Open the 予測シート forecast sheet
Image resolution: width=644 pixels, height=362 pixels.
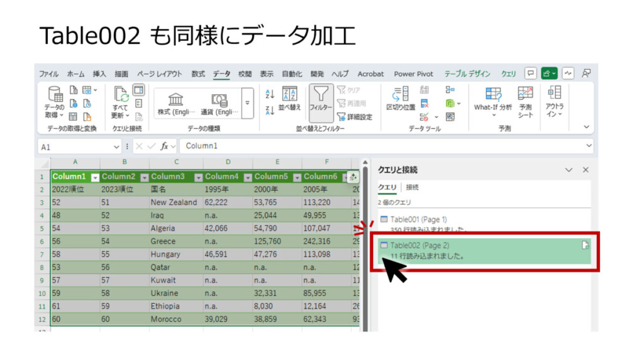tap(525, 102)
